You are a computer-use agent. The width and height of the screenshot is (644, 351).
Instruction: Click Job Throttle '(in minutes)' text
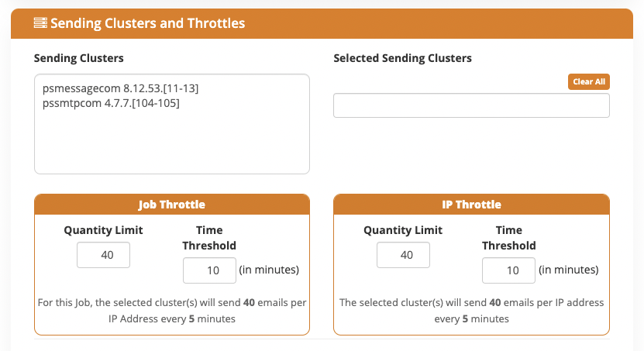[269, 270]
